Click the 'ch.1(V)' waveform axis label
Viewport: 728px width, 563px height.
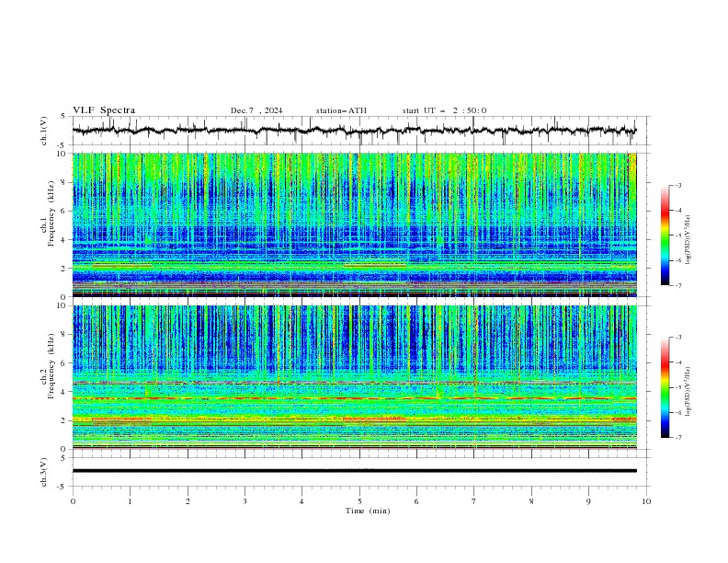[x=44, y=131]
